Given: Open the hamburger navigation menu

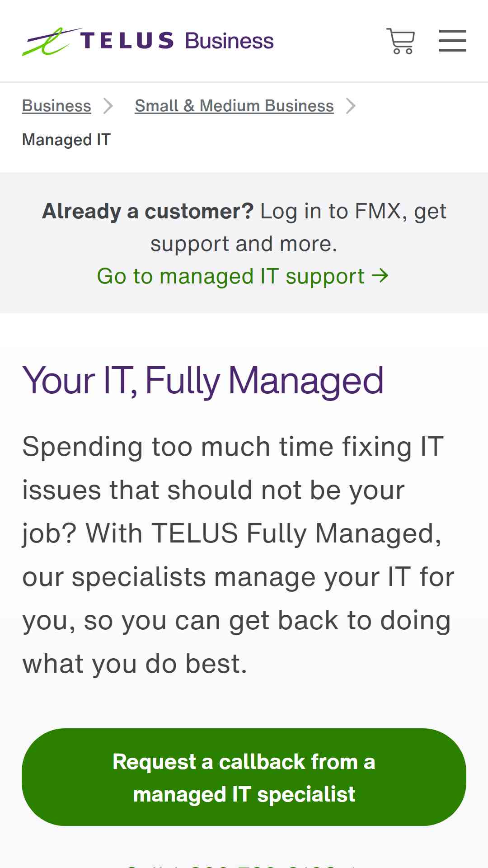Looking at the screenshot, I should click(x=452, y=41).
